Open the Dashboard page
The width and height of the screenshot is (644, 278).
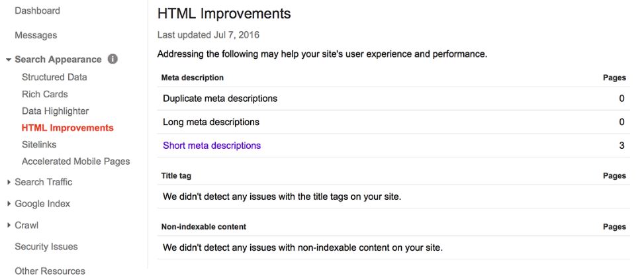pos(37,11)
